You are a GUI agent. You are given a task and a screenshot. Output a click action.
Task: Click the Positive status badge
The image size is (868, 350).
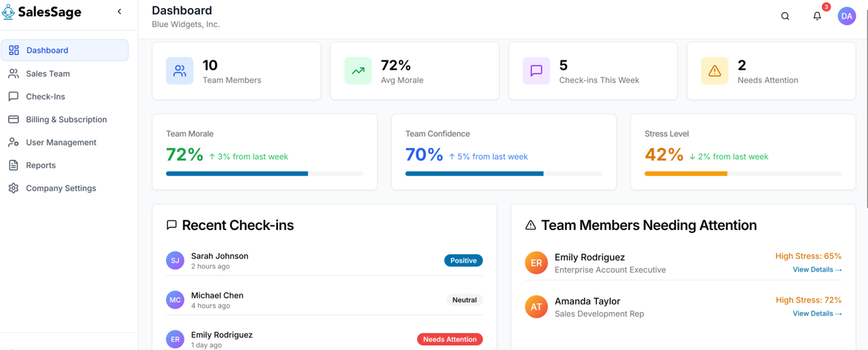464,260
